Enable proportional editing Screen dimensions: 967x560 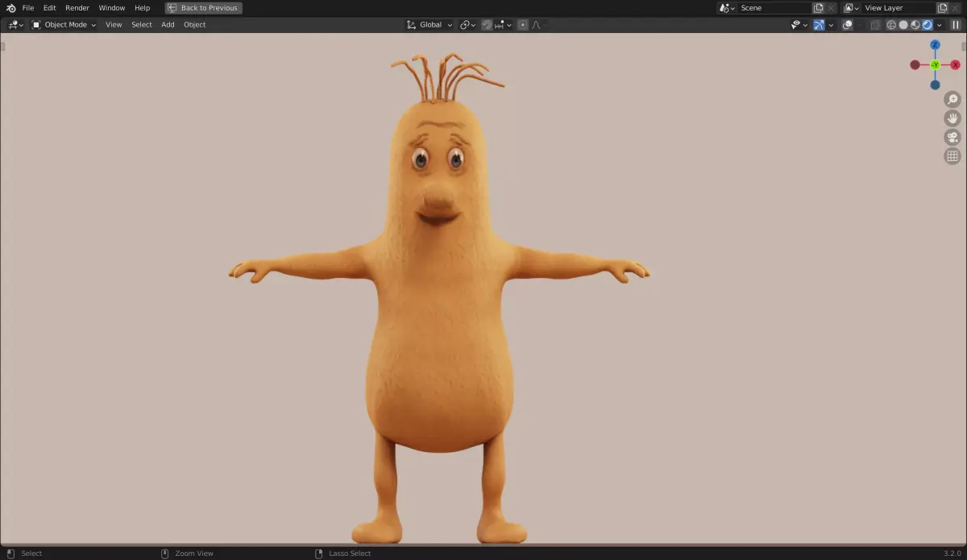pos(524,24)
